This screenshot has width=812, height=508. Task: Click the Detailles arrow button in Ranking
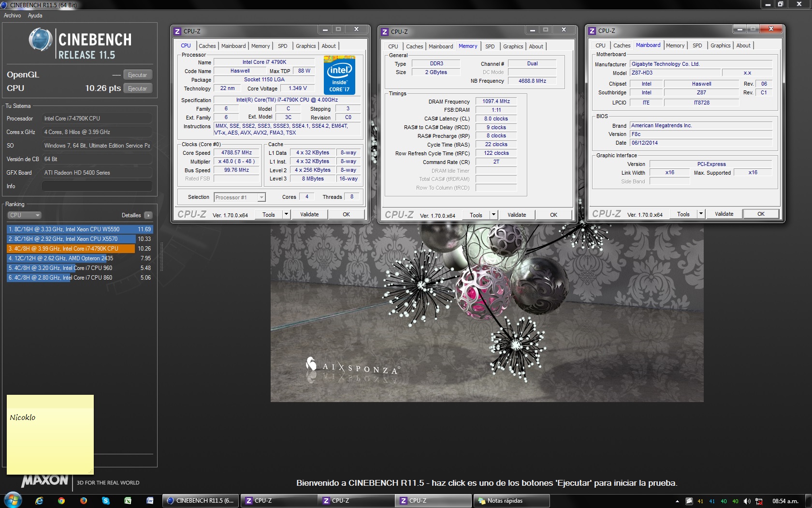pos(148,215)
